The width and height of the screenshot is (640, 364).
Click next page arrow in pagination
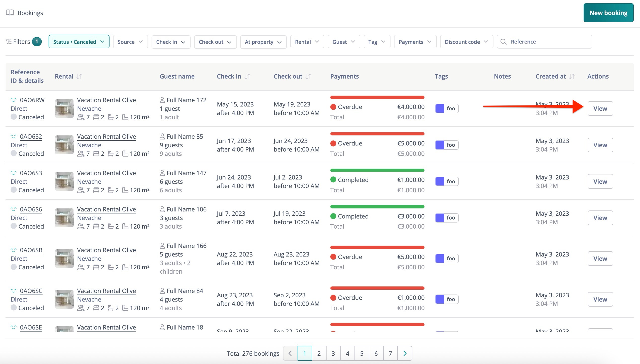point(405,353)
